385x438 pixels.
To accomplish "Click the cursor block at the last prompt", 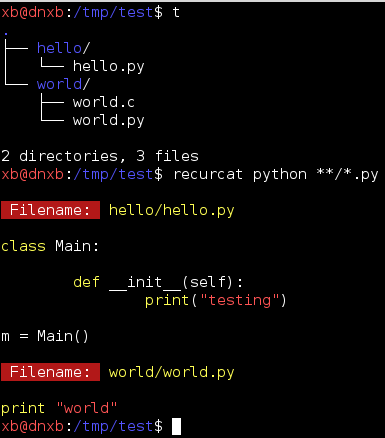I will pos(176,426).
